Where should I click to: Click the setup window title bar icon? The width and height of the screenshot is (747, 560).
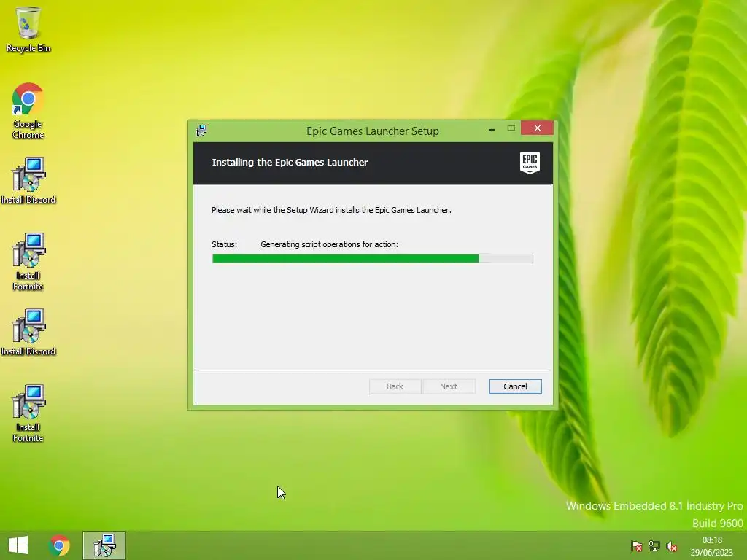[201, 131]
